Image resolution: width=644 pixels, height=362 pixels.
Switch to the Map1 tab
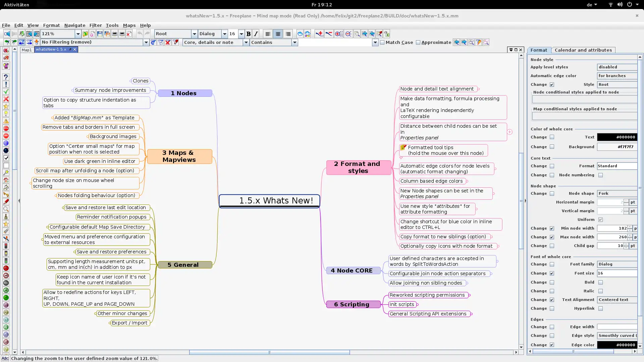pyautogui.click(x=26, y=49)
